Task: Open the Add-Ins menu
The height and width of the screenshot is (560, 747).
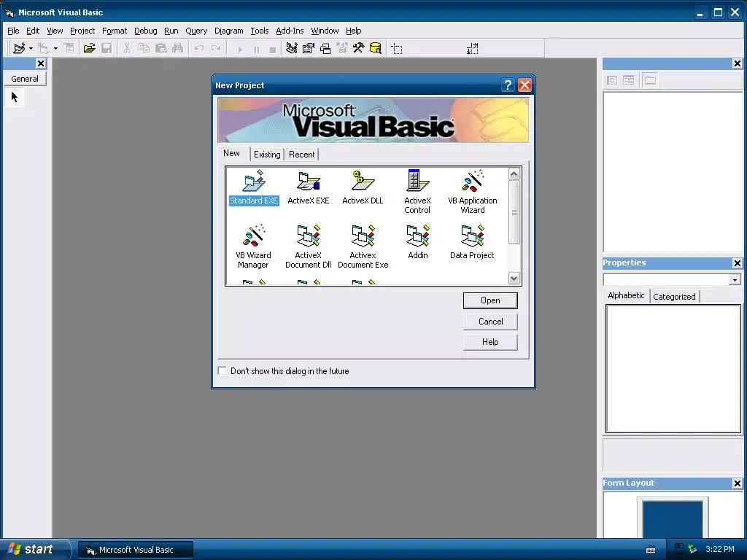Action: point(290,31)
